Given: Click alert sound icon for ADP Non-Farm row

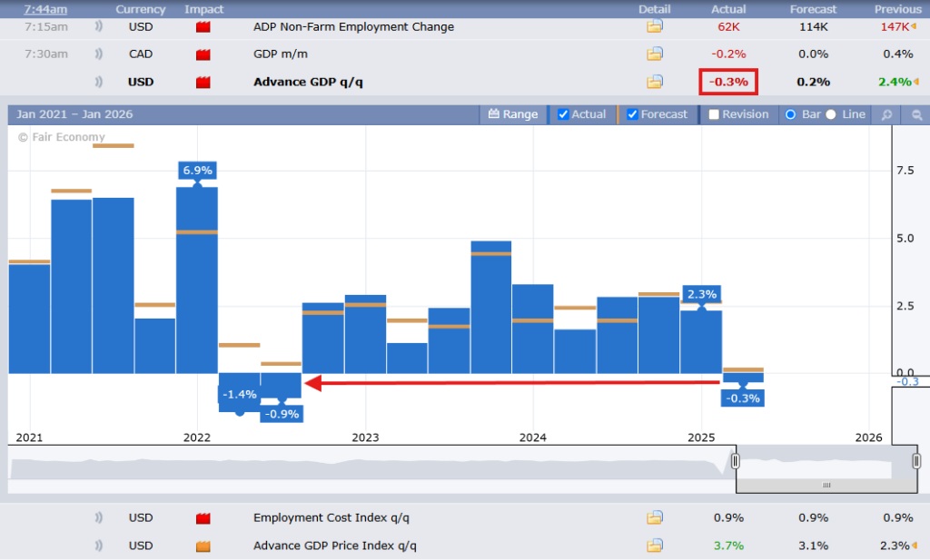Looking at the screenshot, I should (x=99, y=26).
